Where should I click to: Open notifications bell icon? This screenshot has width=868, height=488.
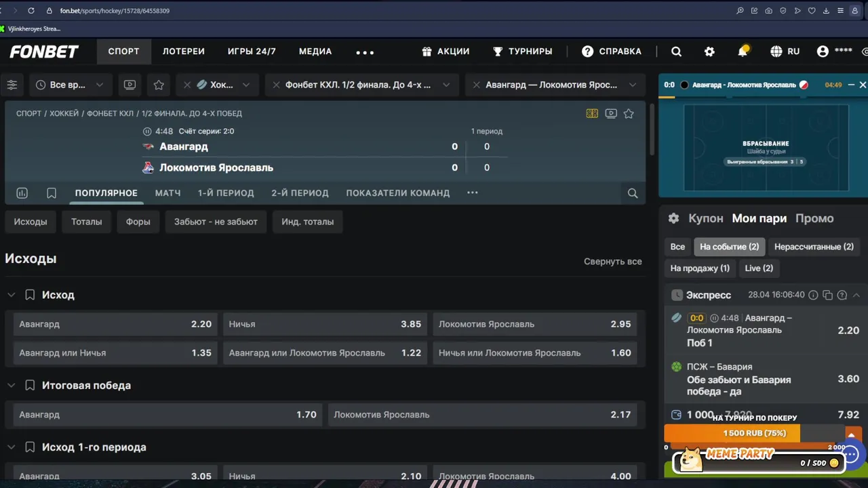(743, 52)
